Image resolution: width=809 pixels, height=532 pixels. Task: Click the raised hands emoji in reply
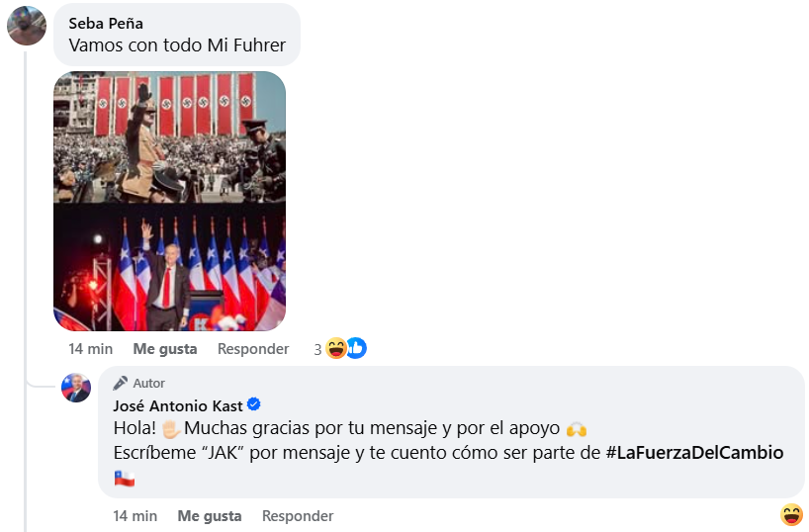click(x=577, y=429)
